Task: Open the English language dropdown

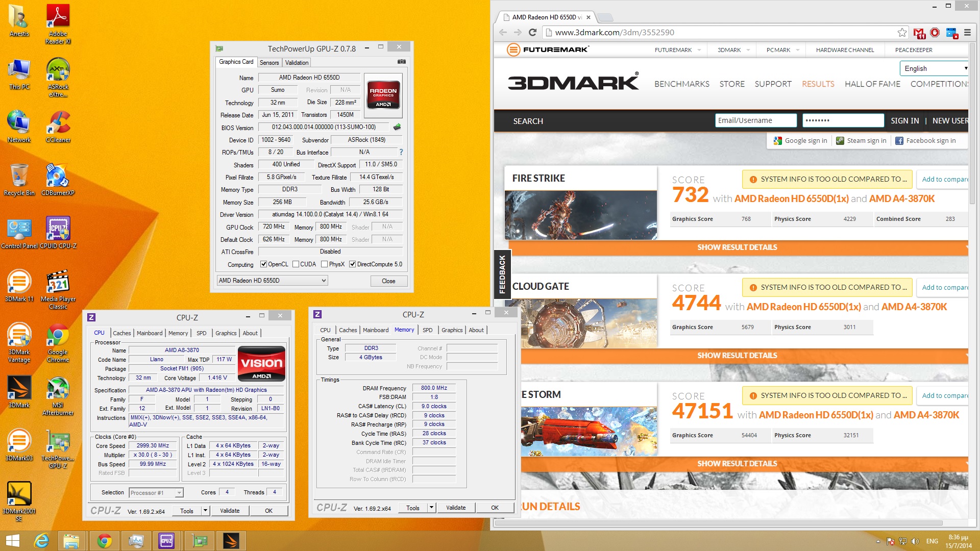Action: [934, 68]
